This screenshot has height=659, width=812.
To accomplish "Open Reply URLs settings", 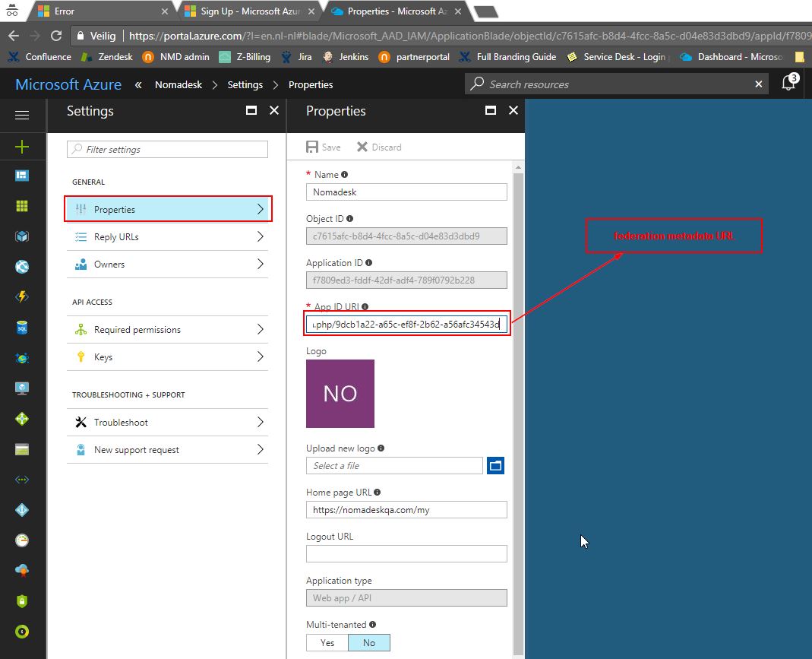I will [167, 237].
